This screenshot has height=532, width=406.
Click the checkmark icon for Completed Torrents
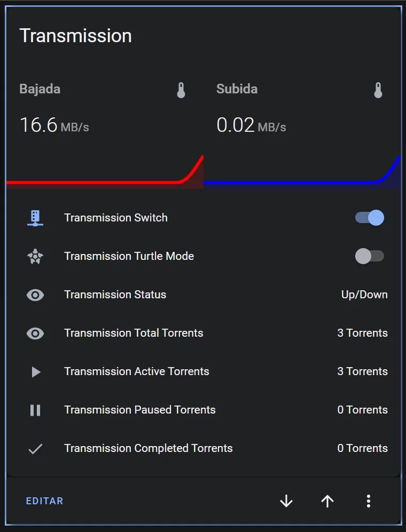[35, 449]
